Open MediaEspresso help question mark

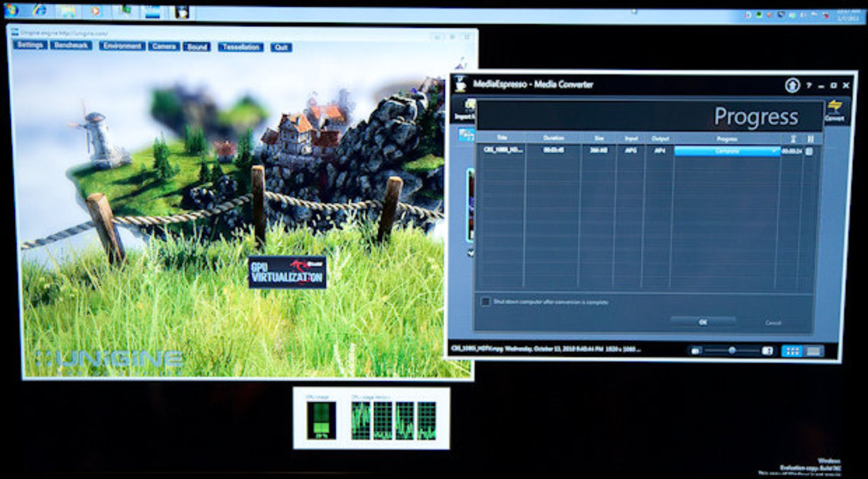click(x=809, y=85)
